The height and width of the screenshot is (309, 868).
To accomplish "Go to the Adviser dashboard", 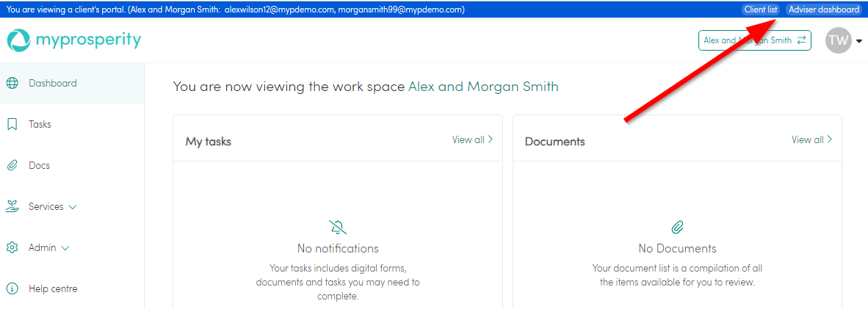I will [x=823, y=10].
